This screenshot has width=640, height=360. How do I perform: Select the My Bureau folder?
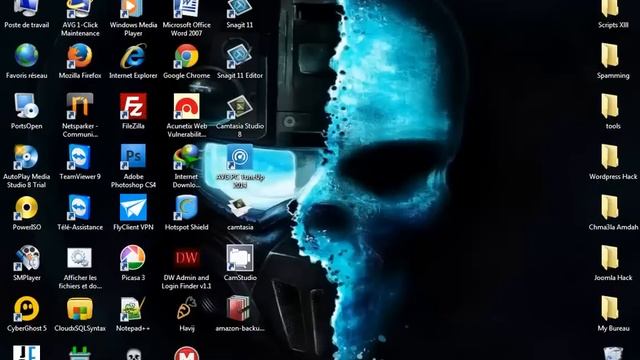610,309
